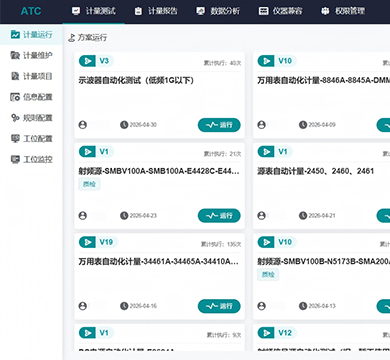
Task: Click the V19 version badge
Action: (x=106, y=242)
